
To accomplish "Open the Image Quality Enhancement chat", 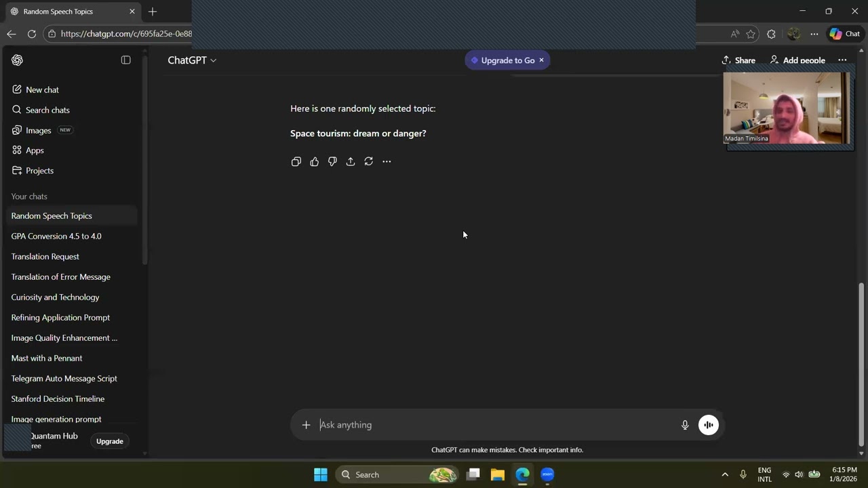I will (x=64, y=338).
